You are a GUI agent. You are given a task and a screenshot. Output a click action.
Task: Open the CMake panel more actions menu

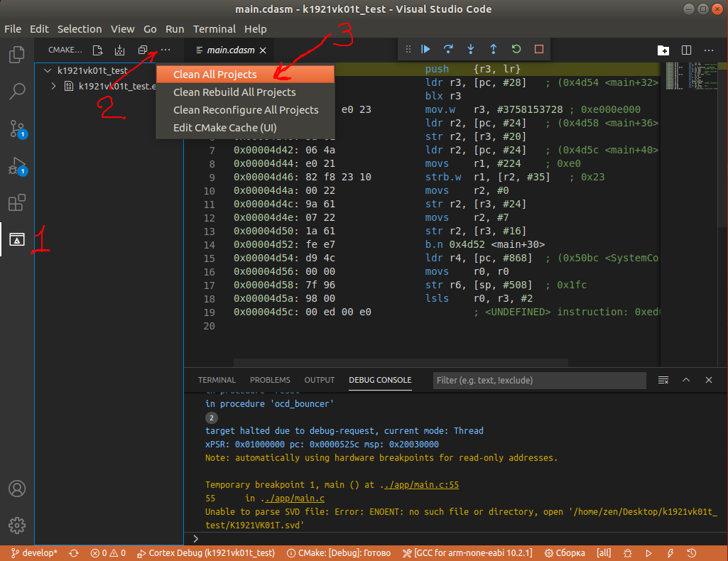coord(165,50)
